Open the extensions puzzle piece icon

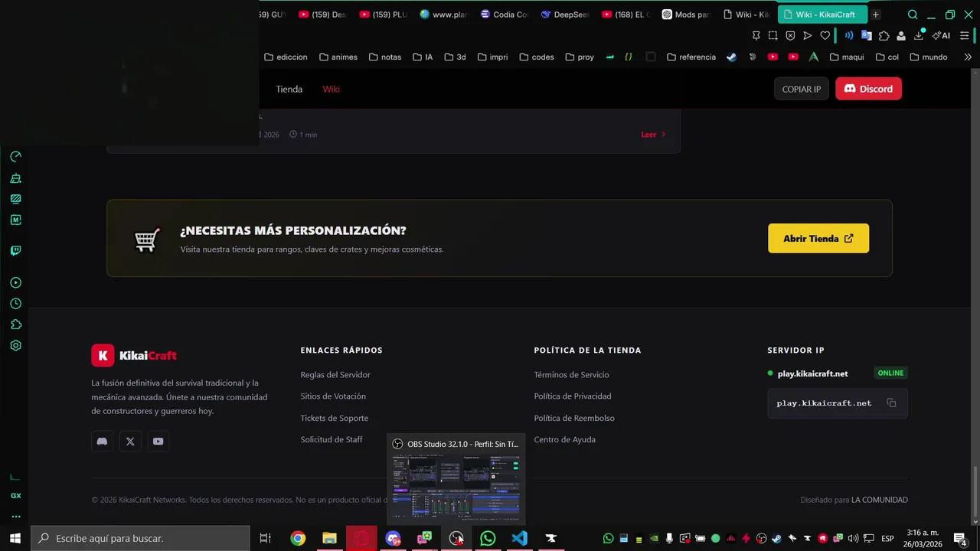[884, 35]
